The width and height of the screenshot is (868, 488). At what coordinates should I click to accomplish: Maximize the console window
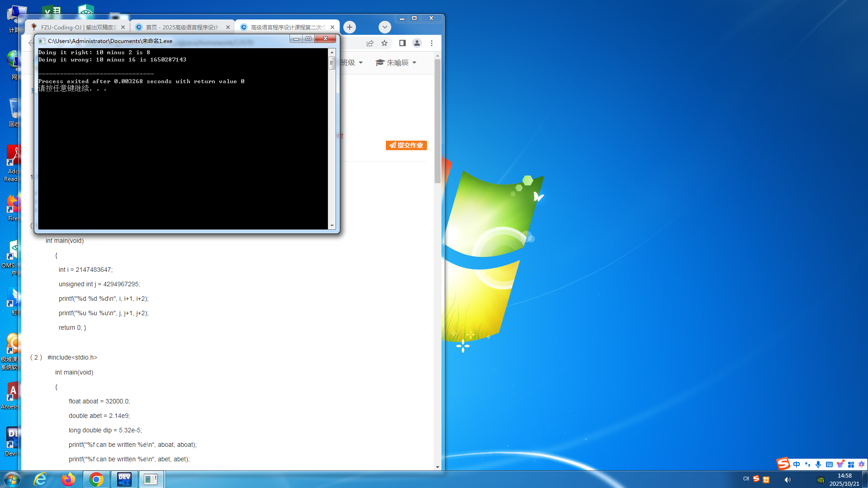click(308, 39)
